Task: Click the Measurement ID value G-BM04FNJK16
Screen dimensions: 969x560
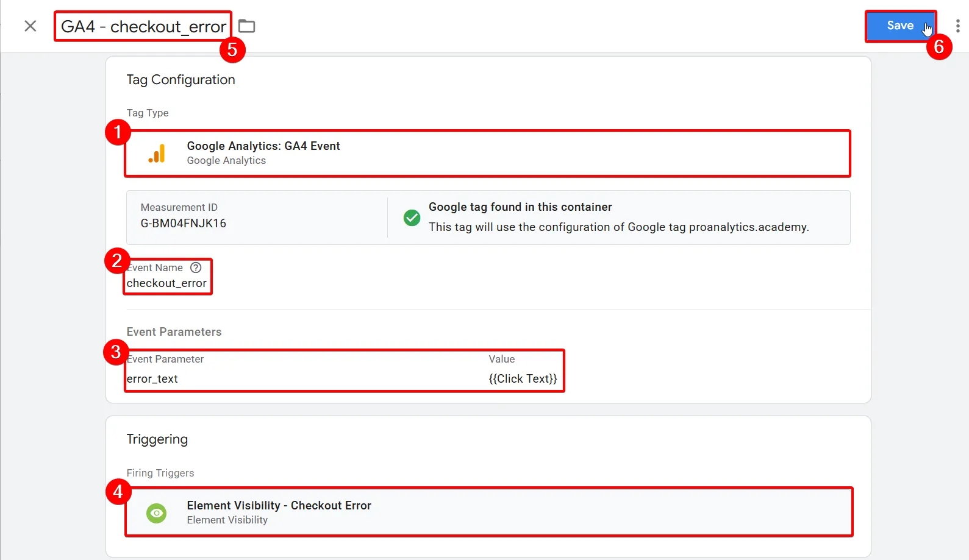Action: 184,223
